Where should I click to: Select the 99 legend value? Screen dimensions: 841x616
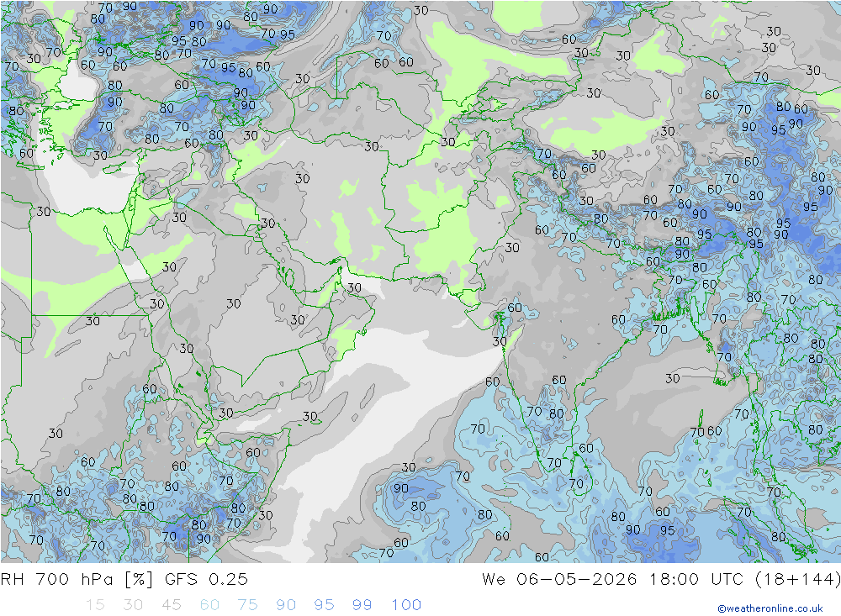pyautogui.click(x=362, y=605)
